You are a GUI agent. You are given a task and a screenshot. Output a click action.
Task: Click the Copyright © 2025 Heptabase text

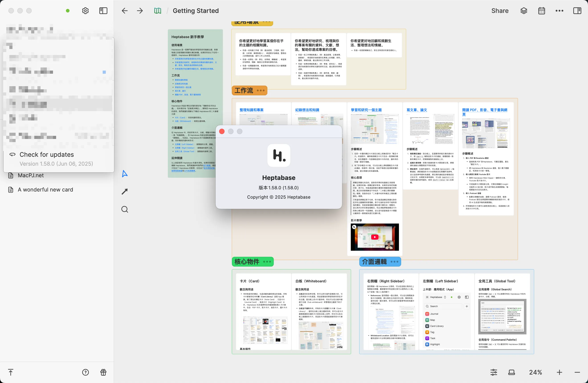[x=279, y=197]
